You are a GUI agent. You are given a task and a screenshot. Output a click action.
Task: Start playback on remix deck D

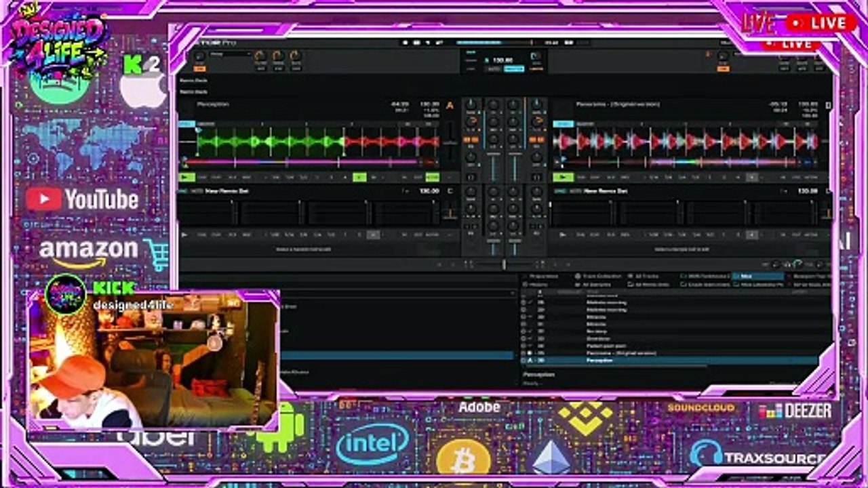(x=562, y=235)
